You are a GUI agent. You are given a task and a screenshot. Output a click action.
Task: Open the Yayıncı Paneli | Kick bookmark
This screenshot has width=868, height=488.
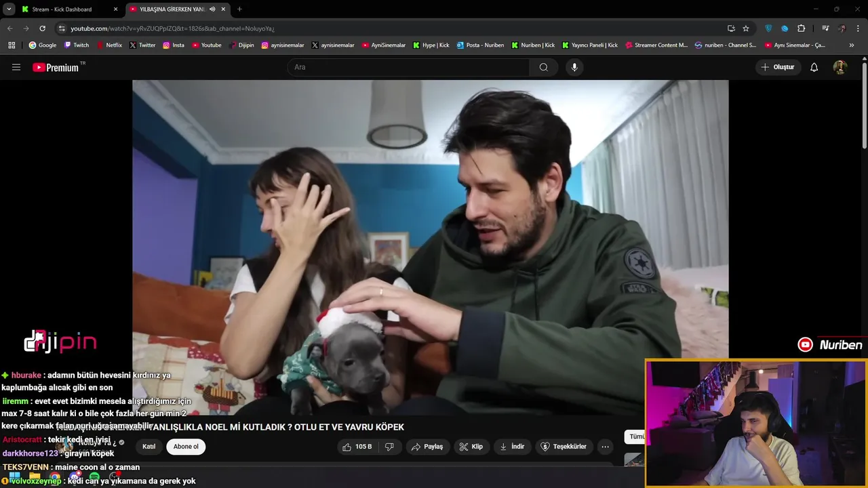590,45
